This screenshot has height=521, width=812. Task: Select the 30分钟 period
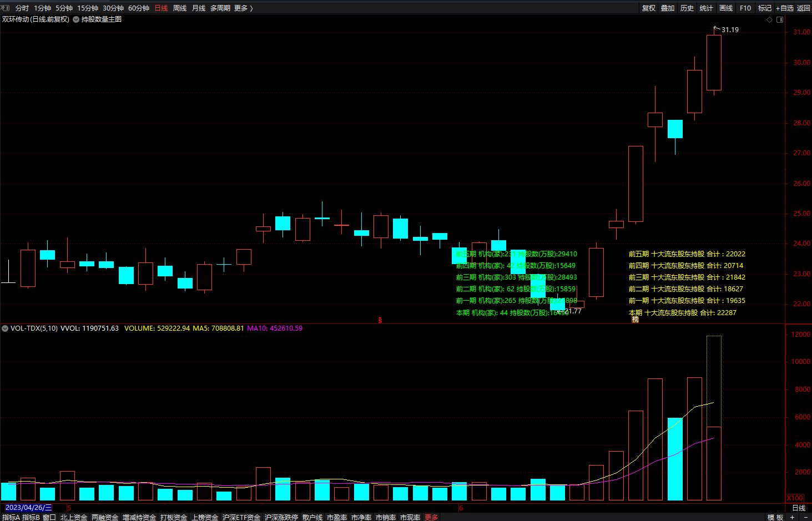[x=113, y=8]
